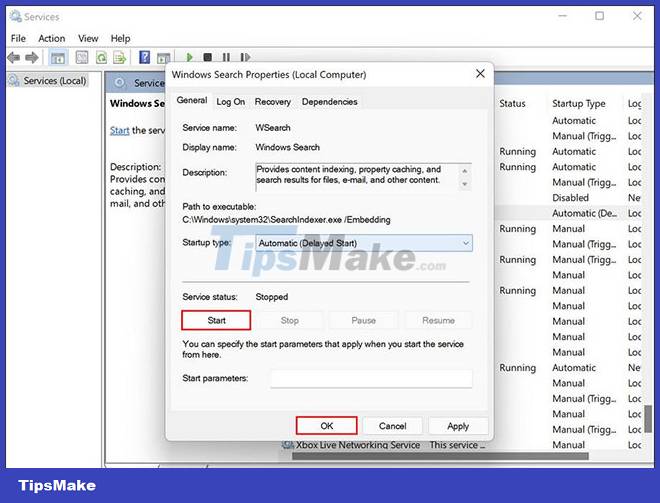Viewport: 660px width, 503px height.
Task: Switch to the Log On tab
Action: pos(230,102)
